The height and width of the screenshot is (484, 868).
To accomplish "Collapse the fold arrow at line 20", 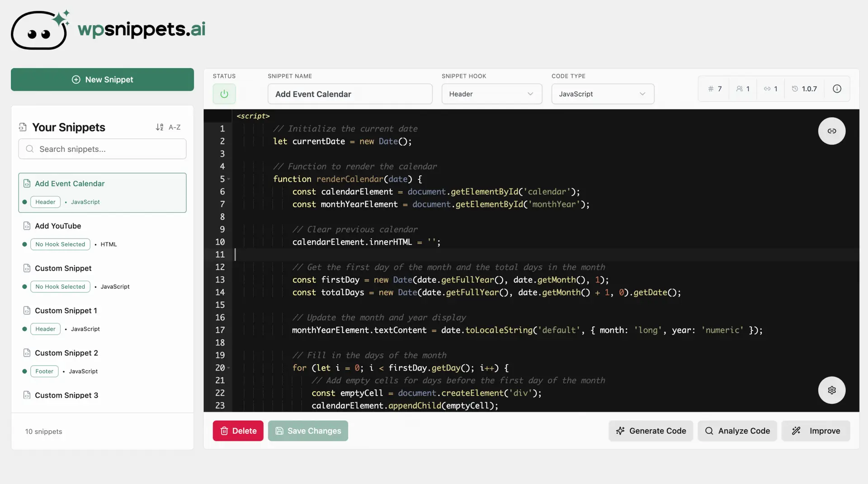I will point(229,368).
